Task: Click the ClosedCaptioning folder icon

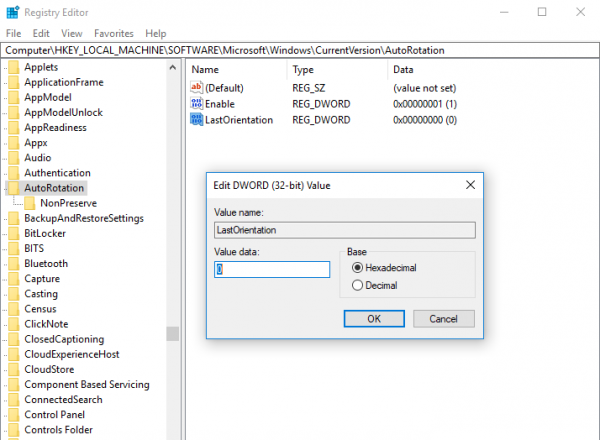Action: (x=14, y=339)
